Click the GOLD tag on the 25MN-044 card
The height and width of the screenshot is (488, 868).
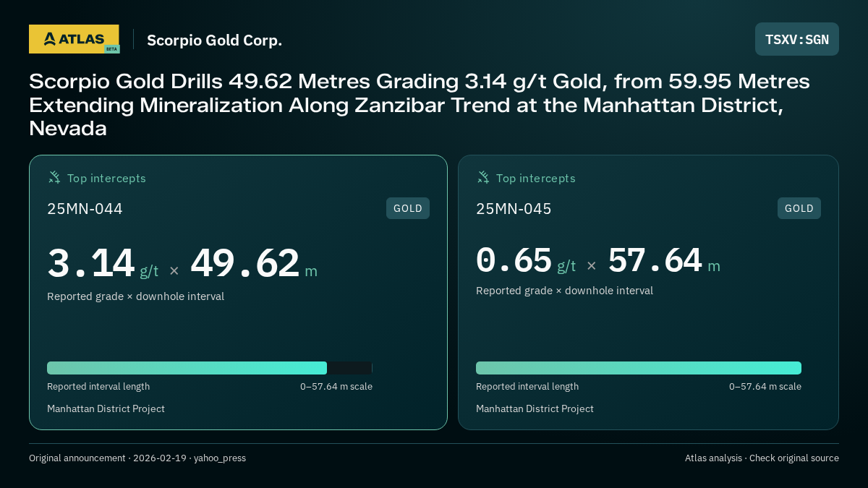coord(408,208)
